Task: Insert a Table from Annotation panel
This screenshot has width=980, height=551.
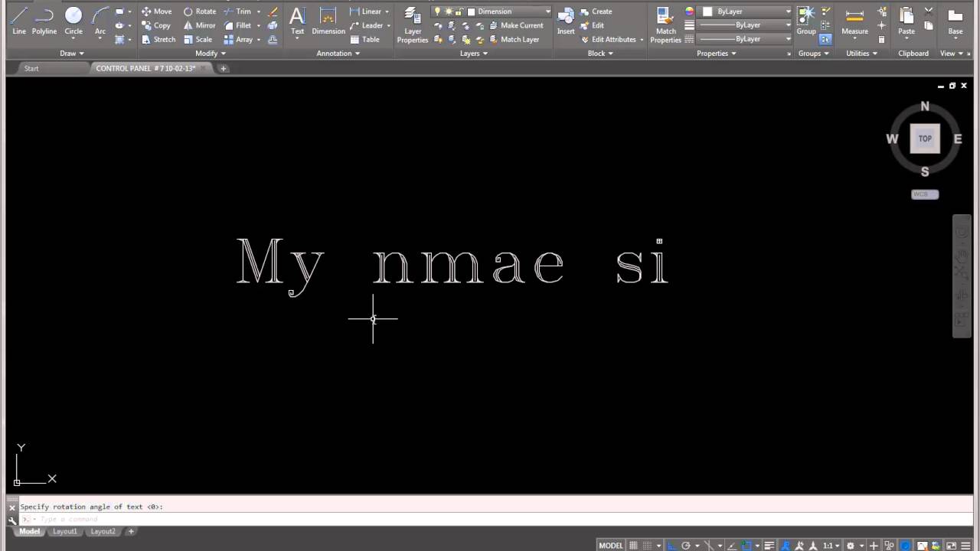Action: (x=365, y=39)
